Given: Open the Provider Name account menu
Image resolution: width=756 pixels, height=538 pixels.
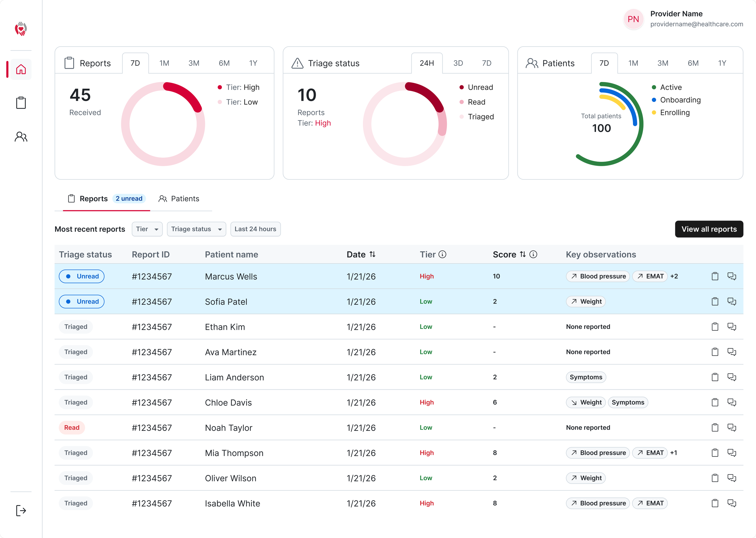Looking at the screenshot, I should pos(683,19).
